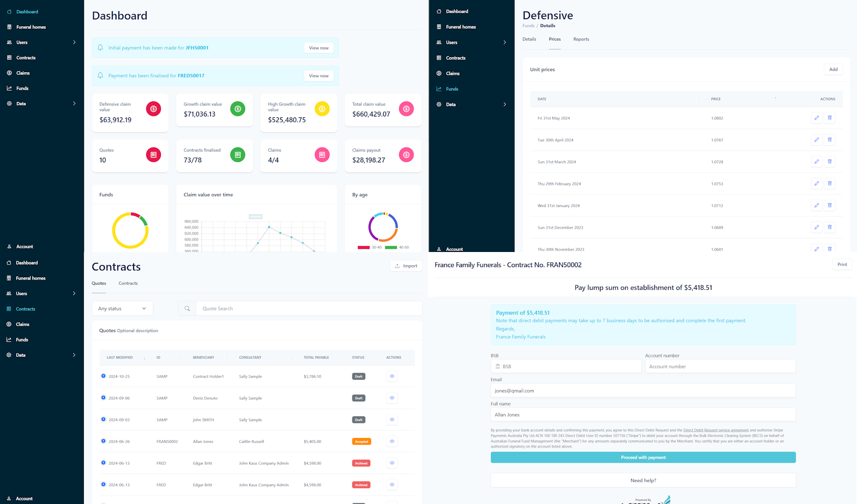The image size is (857, 504).
Task: Expand the 2024-06-26 quote row plus icon
Action: pos(103,441)
